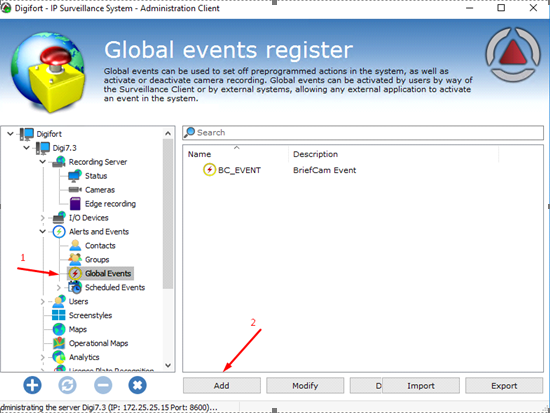
Task: Click tree scrollbar down arrow
Action: 168,365
